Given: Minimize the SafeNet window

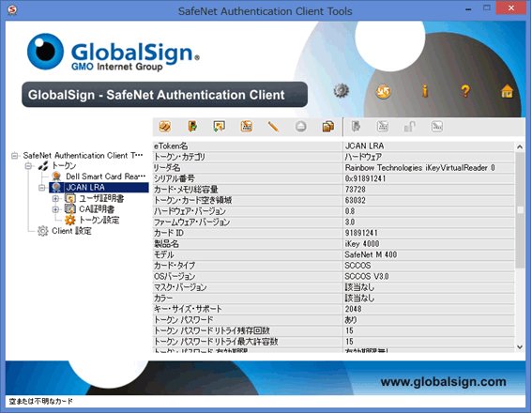Looking at the screenshot, I should tap(468, 9).
